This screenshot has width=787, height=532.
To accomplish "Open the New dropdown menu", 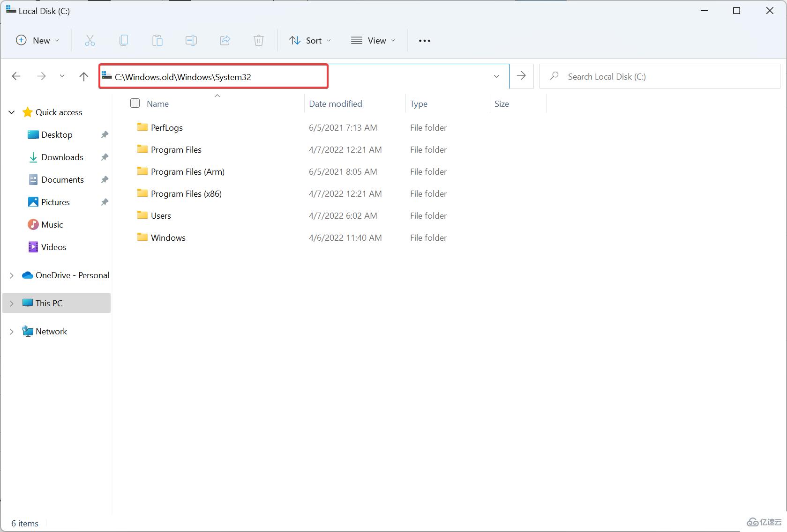I will click(x=37, y=41).
